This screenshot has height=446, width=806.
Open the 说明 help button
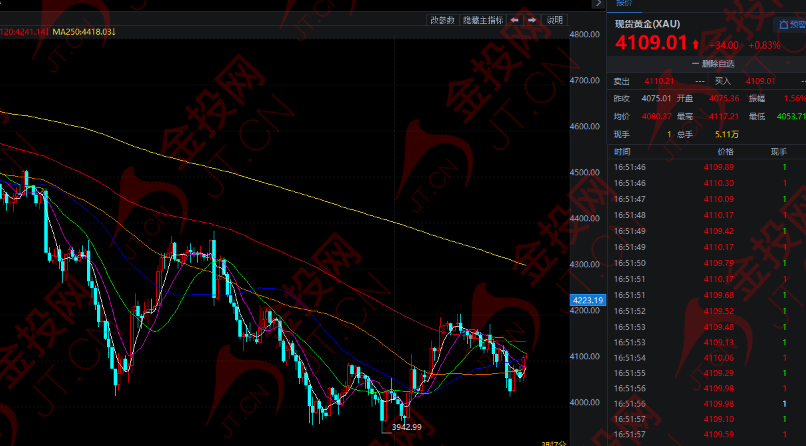click(x=555, y=20)
